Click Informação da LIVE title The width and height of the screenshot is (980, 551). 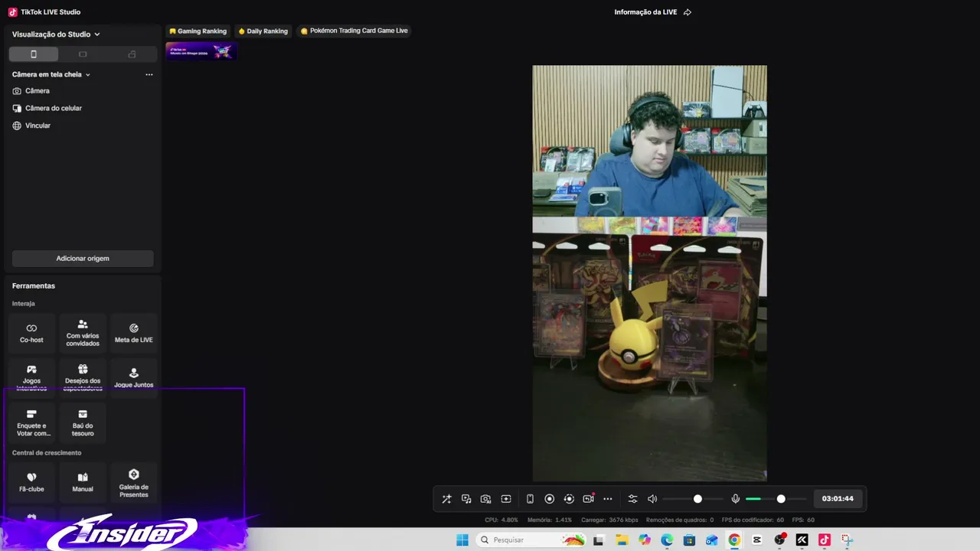pyautogui.click(x=645, y=12)
